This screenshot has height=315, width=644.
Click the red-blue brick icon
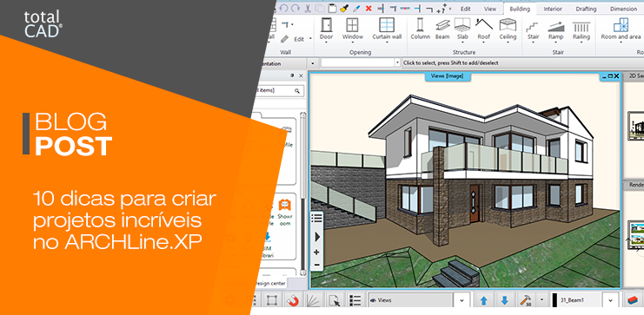click(x=632, y=300)
